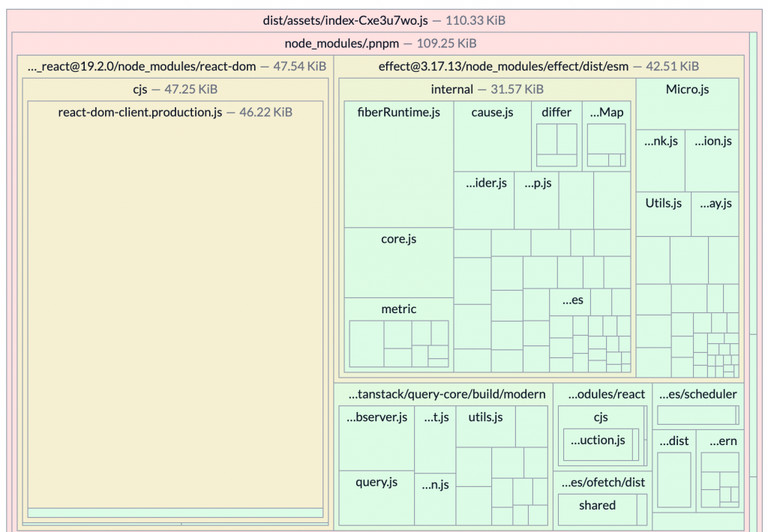Screen dimensions: 768x532
Task: Select the Micro.js module block
Action: pos(687,103)
